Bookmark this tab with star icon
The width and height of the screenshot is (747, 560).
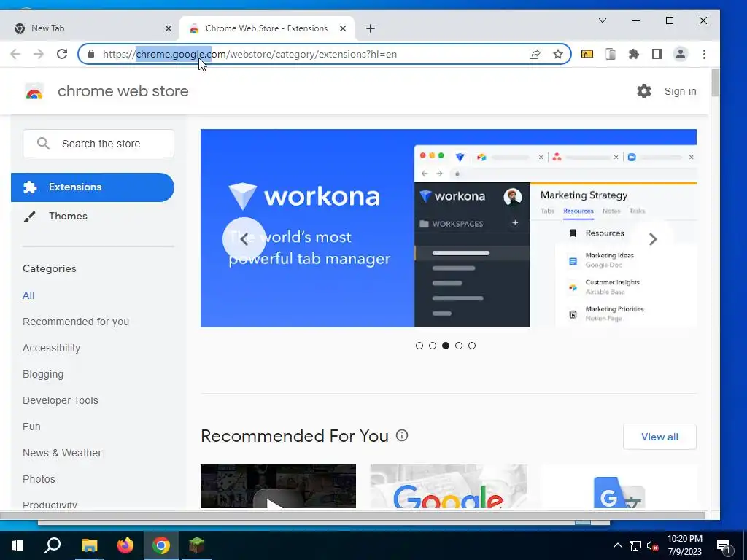[558, 54]
